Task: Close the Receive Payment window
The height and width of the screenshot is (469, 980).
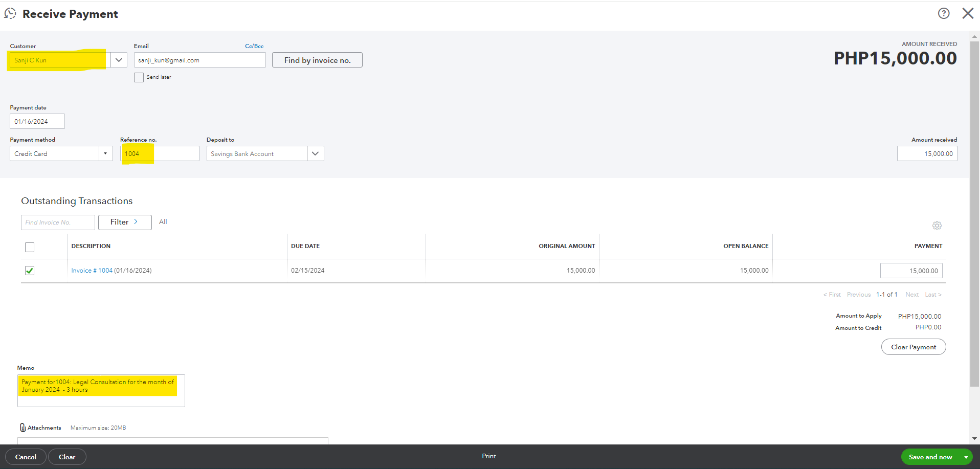Action: pos(968,13)
